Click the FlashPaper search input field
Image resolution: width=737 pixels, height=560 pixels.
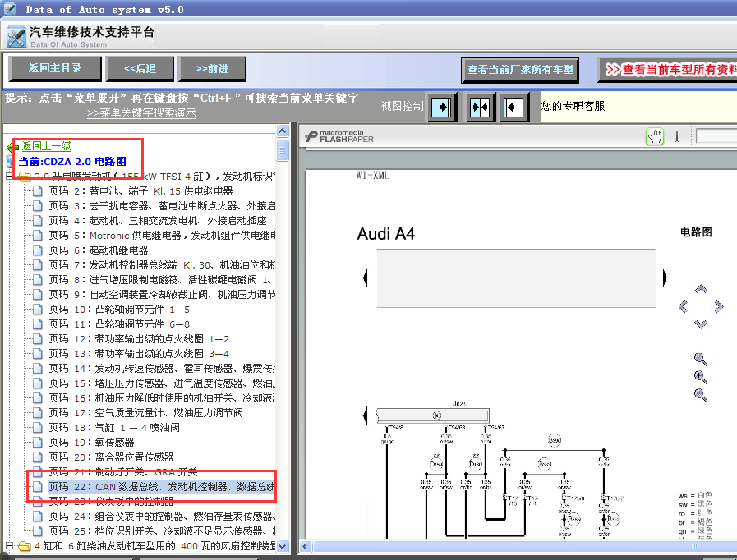click(716, 136)
